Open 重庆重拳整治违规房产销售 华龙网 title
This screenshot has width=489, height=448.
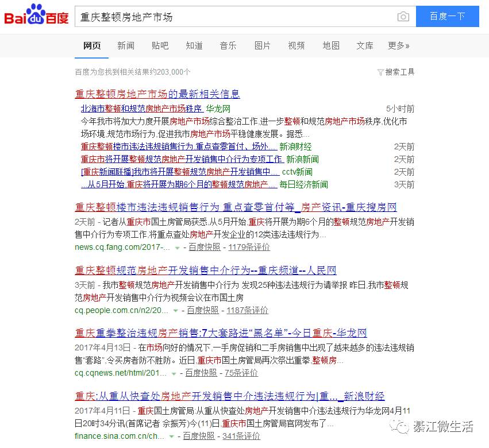(221, 333)
